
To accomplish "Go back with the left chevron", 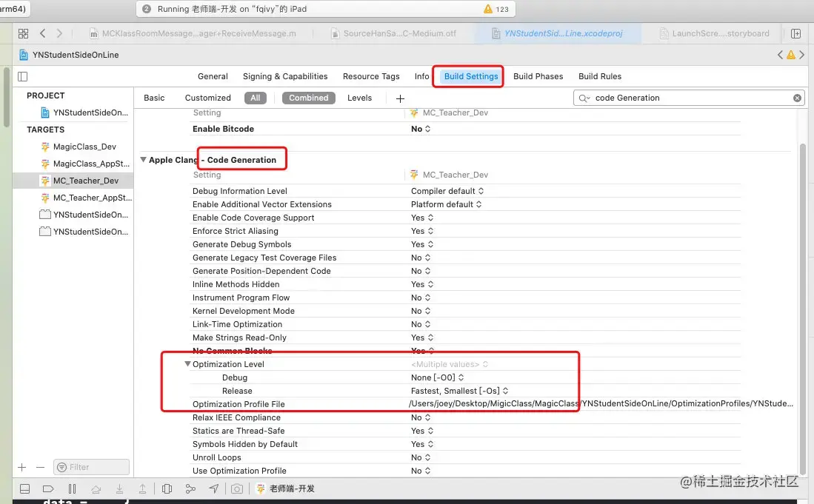I will point(42,34).
